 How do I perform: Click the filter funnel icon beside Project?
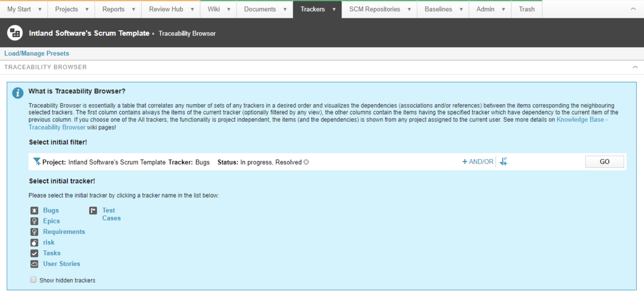pyautogui.click(x=37, y=162)
